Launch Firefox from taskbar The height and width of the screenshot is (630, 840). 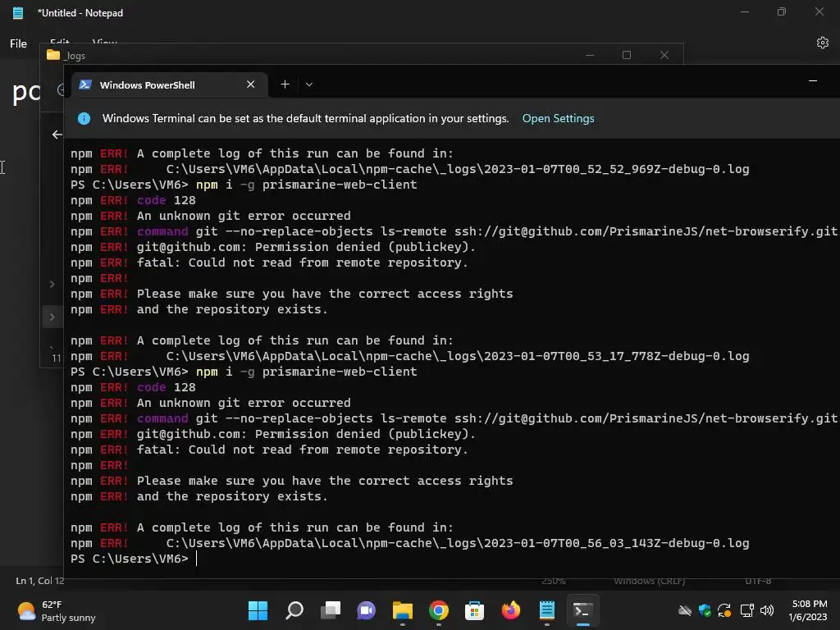tap(510, 610)
